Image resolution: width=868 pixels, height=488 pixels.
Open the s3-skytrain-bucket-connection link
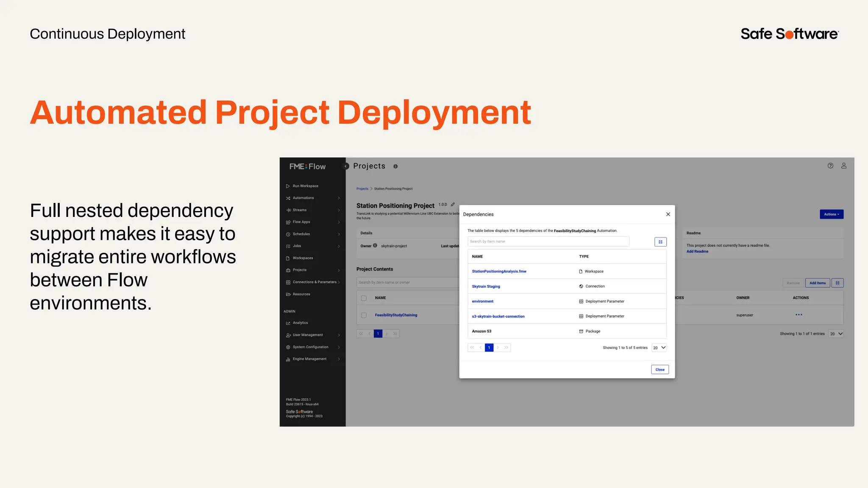tap(498, 316)
